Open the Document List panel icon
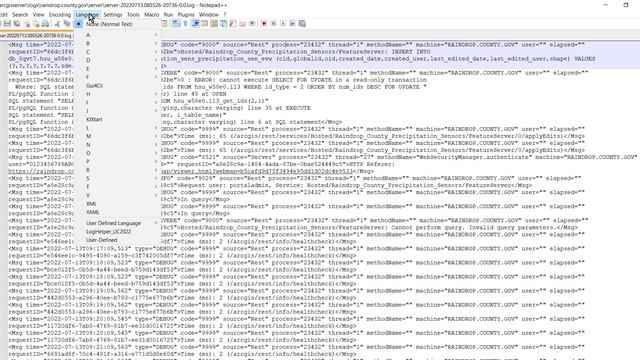 coord(223,24)
